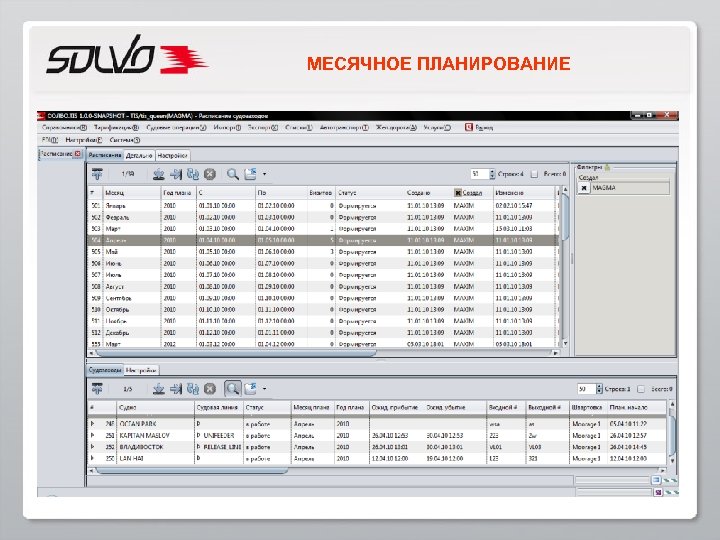Screen dimensions: 720x540
Task: Click the purple square icon in the bottom status bar
Action: [658, 492]
